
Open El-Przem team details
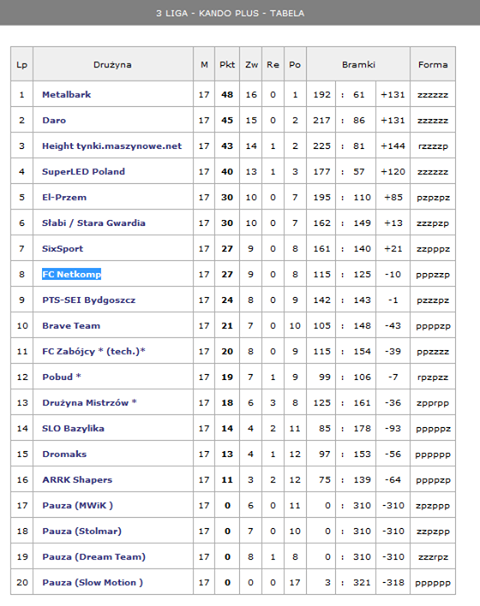64,197
